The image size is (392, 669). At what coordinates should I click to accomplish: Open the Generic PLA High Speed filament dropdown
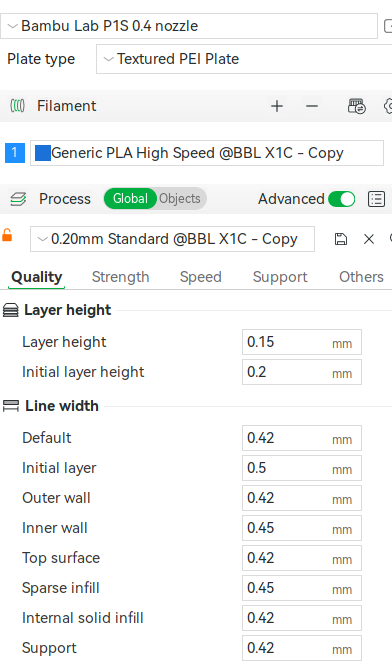coord(207,153)
